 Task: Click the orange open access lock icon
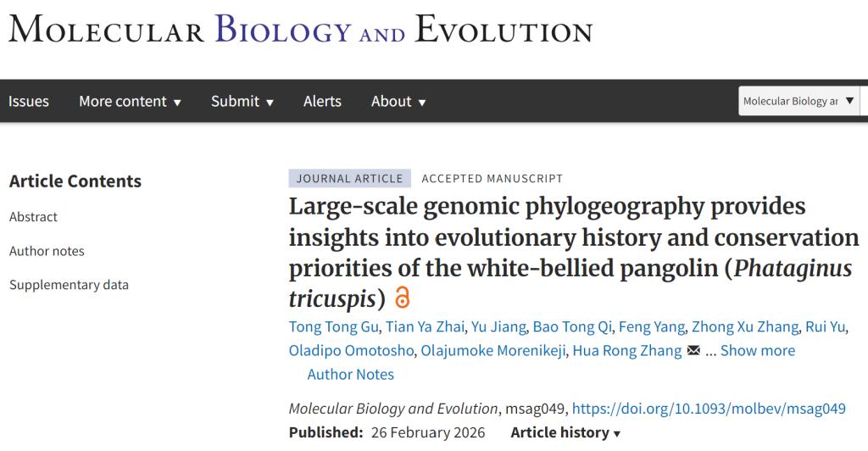click(x=403, y=298)
